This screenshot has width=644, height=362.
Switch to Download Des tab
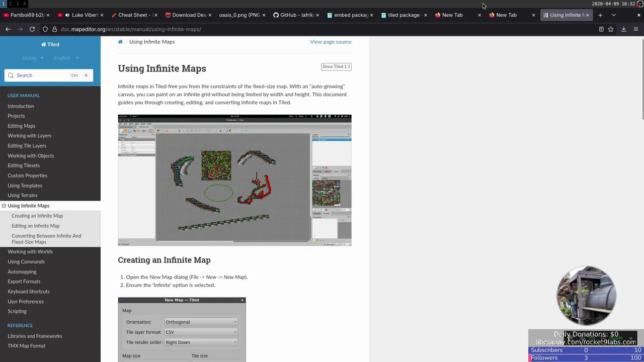(187, 15)
